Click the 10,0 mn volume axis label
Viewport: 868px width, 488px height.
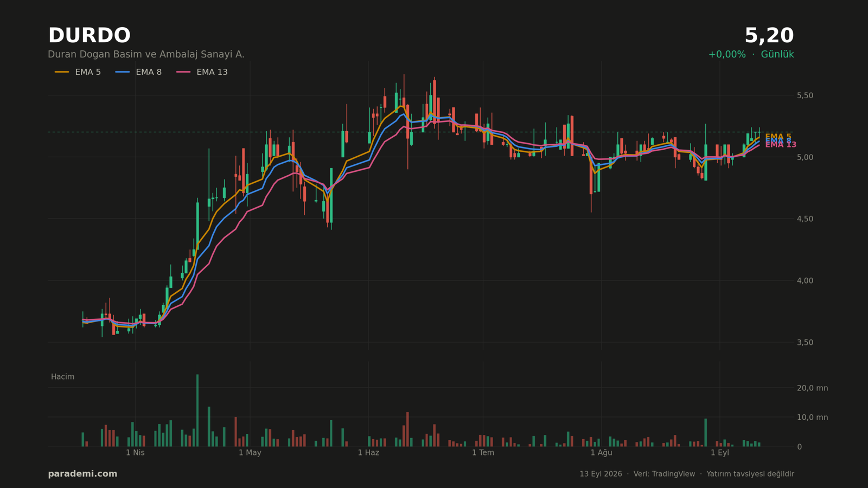pyautogui.click(x=812, y=418)
